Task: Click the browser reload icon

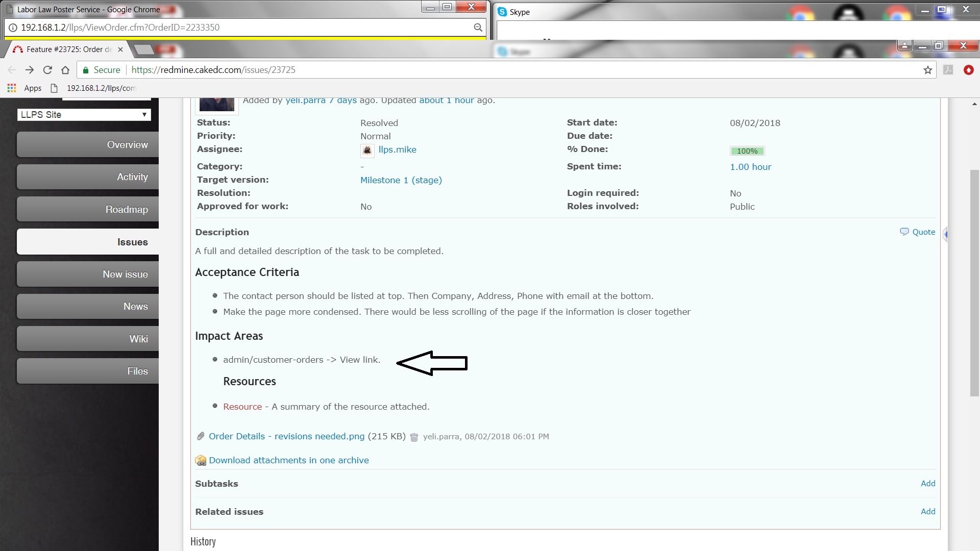Action: 47,70
